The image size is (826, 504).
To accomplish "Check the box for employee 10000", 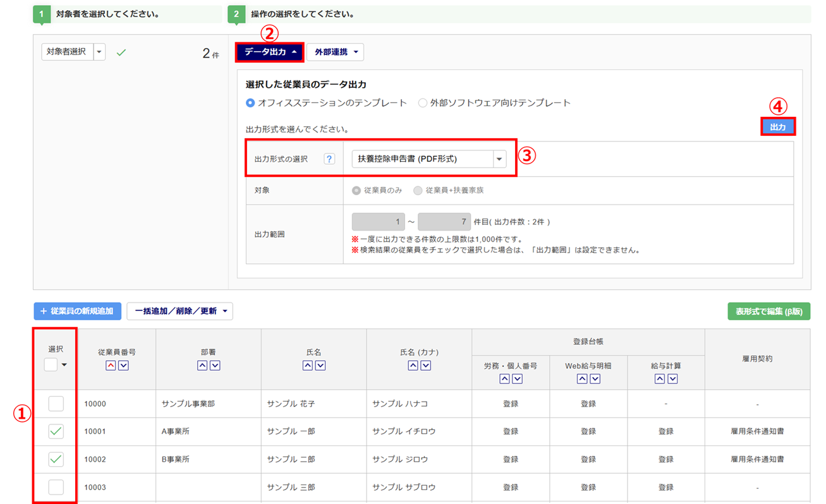I will pyautogui.click(x=56, y=404).
